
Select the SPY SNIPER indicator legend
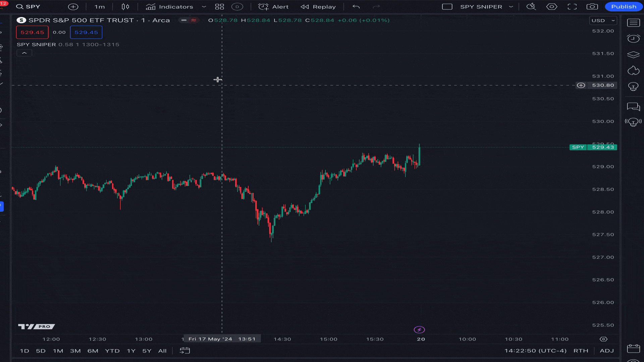36,45
